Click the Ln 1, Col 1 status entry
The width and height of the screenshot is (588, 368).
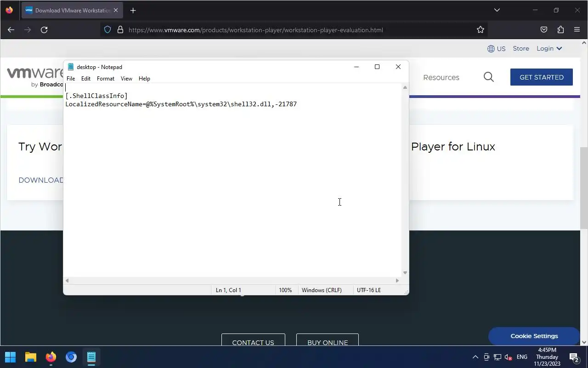click(228, 290)
